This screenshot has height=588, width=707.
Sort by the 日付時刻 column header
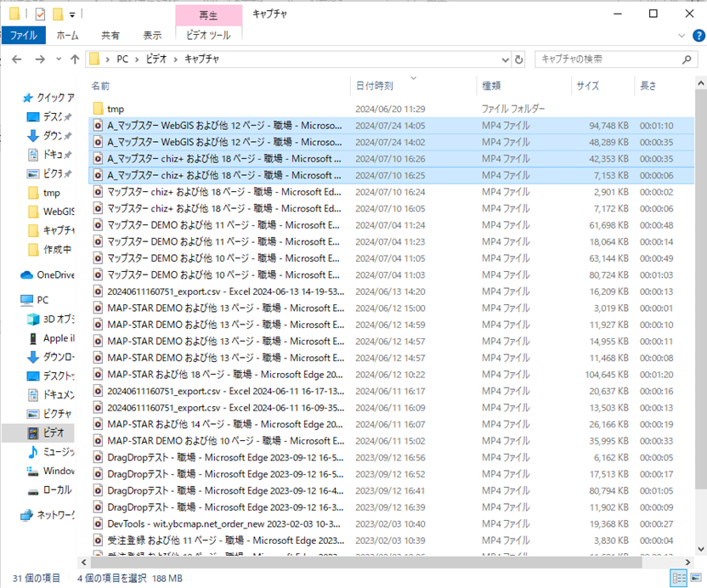click(414, 86)
